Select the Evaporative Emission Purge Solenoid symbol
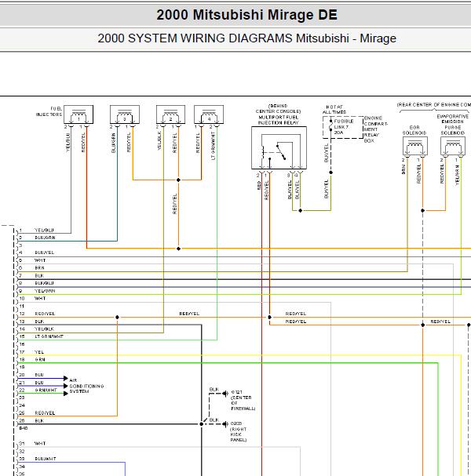This screenshot has width=471, height=476. tap(453, 146)
